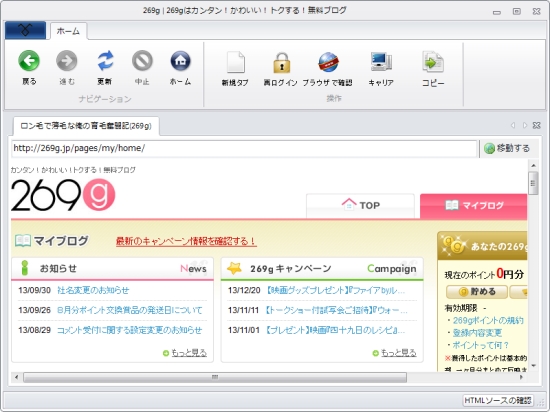Open a new tab with 新規タブ icon

[235, 62]
